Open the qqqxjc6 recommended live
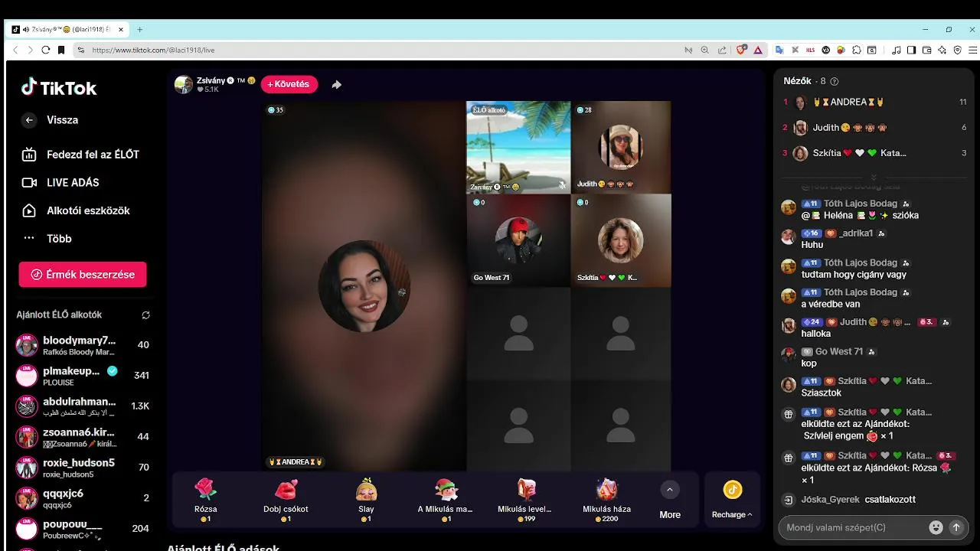The width and height of the screenshot is (980, 551). 83,498
